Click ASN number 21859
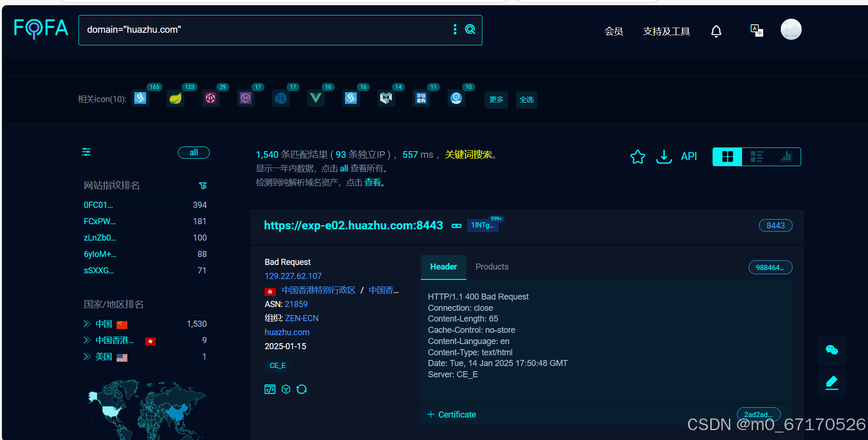The image size is (868, 440). (296, 304)
